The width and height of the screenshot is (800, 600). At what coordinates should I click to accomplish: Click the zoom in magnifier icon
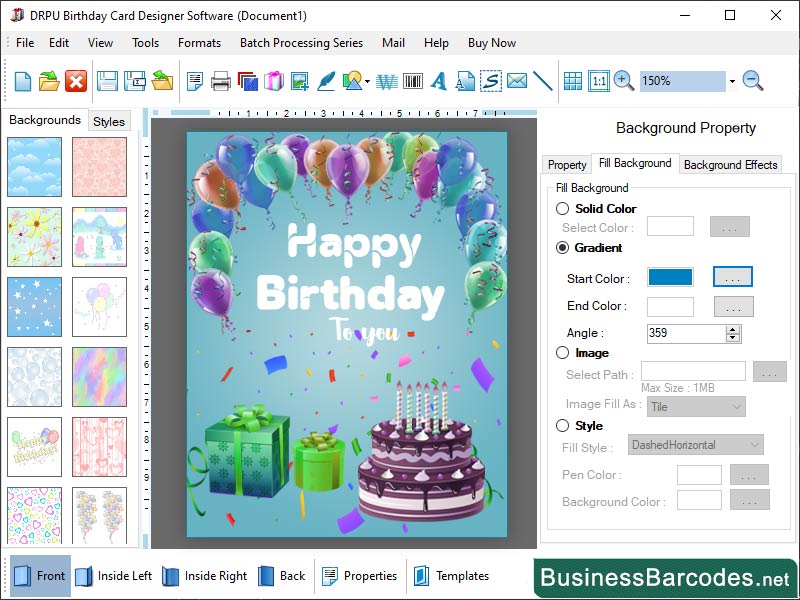tap(622, 81)
